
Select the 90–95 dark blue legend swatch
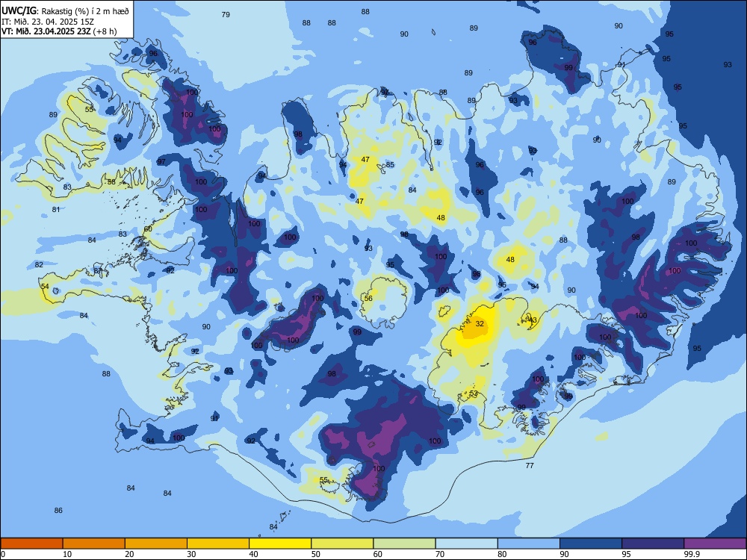click(591, 544)
